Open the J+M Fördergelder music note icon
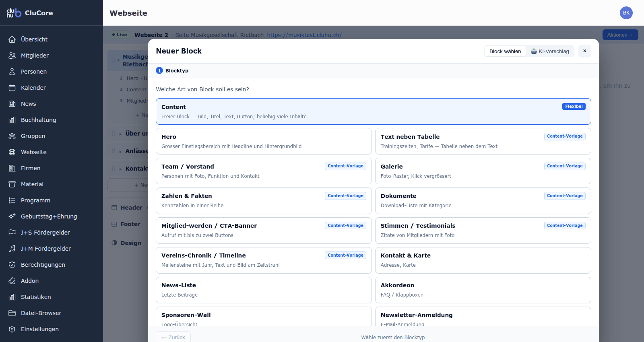Viewport: 644px width, 342px height. point(12,249)
